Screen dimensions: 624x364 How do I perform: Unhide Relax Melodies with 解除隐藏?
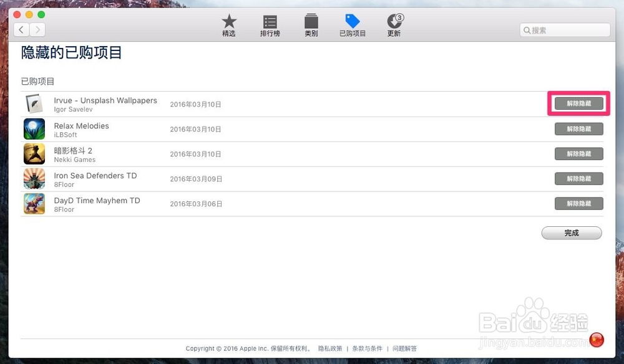(x=578, y=129)
